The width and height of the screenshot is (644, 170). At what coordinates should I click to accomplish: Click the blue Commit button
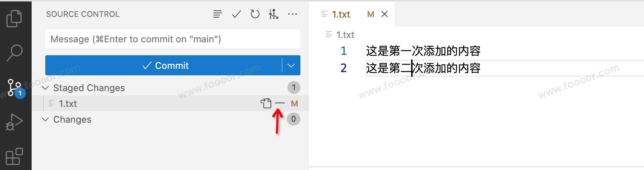coord(164,66)
